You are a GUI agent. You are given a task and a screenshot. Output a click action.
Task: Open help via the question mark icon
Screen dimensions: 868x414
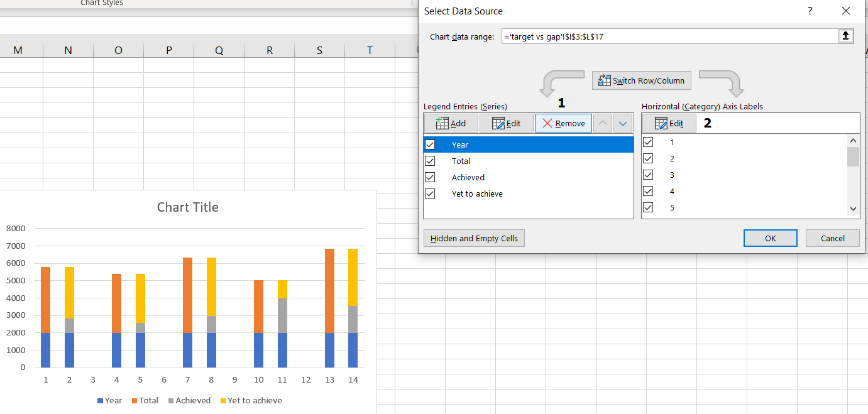tap(810, 11)
